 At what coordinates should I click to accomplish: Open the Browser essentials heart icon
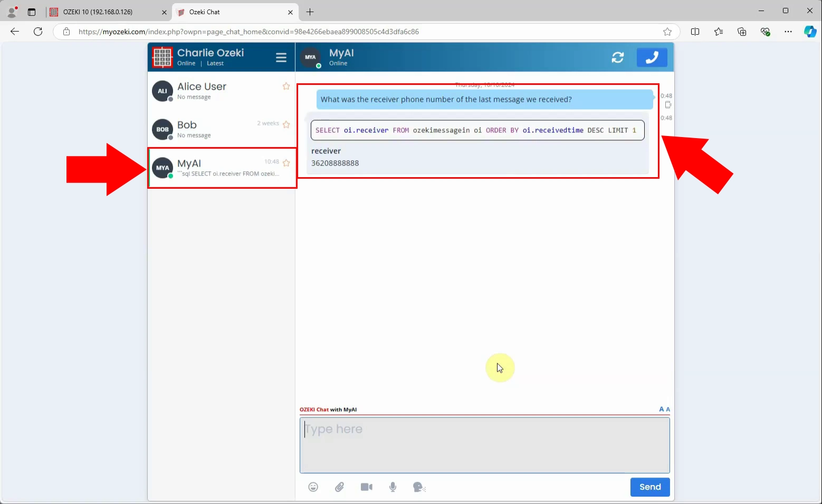(x=765, y=32)
